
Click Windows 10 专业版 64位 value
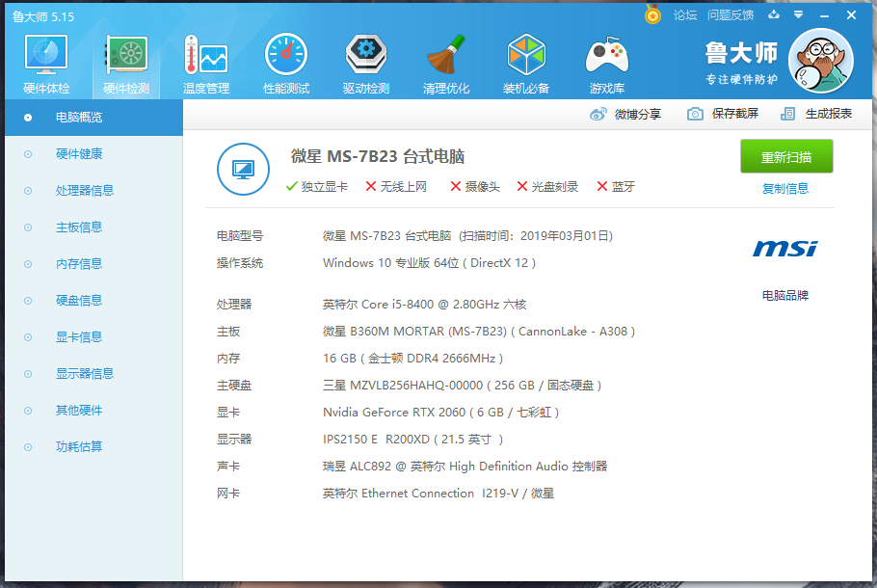click(429, 263)
